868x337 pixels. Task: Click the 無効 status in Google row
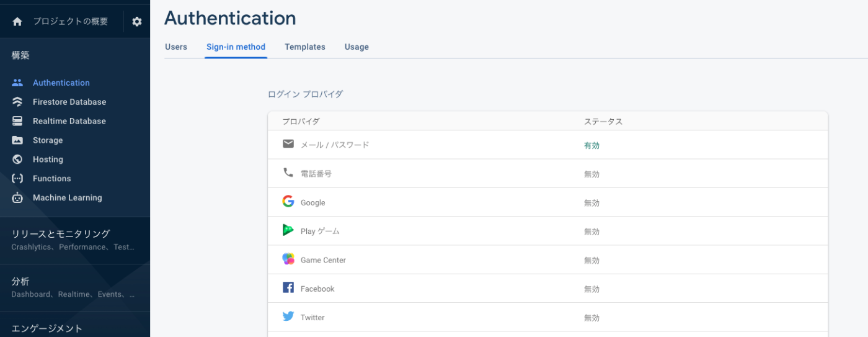[x=591, y=203]
